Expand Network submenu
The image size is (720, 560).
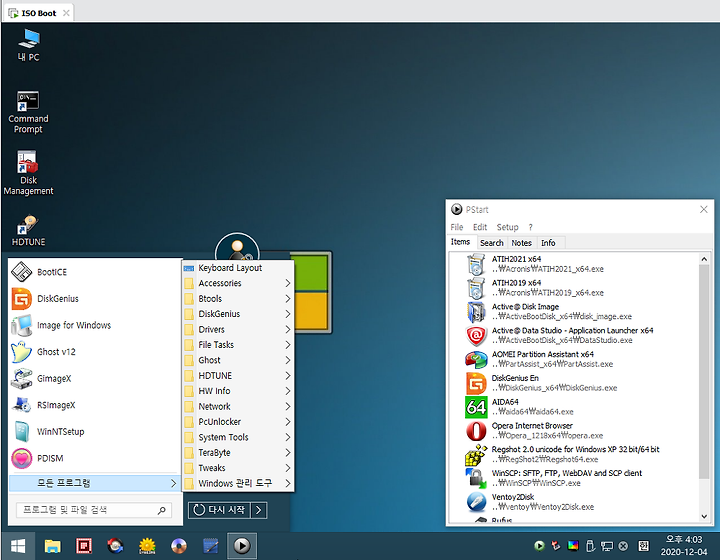click(x=238, y=406)
